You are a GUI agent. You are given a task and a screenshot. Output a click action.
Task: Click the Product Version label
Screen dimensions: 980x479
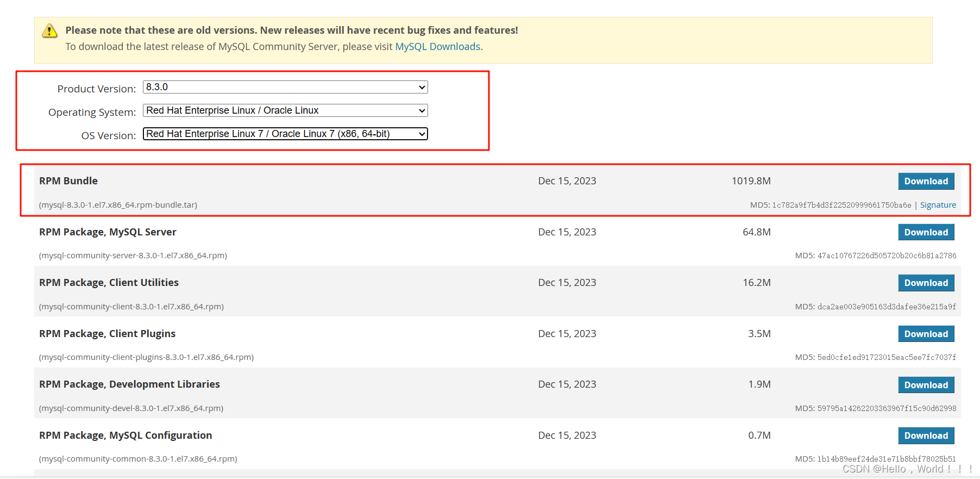coord(97,89)
